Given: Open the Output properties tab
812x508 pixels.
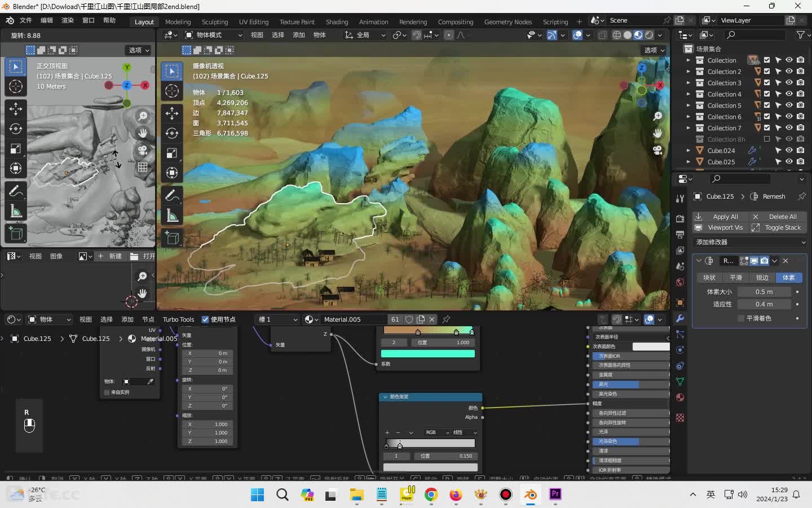Looking at the screenshot, I should pyautogui.click(x=680, y=234).
